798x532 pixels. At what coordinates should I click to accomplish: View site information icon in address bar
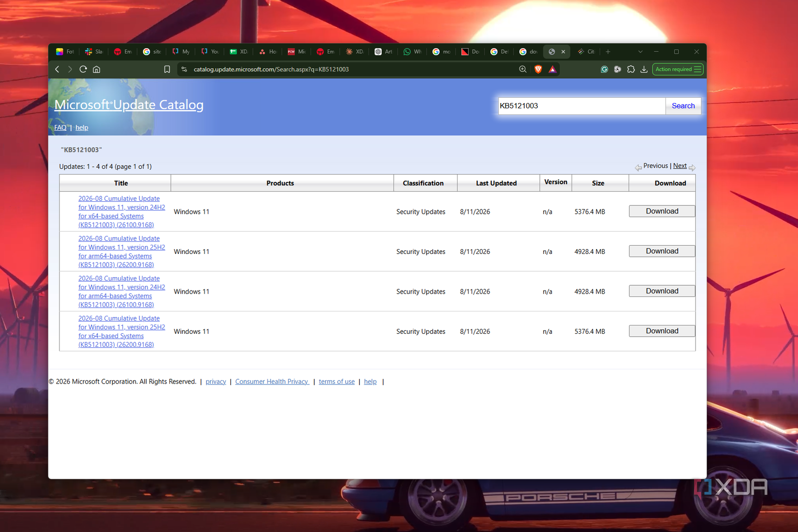point(184,69)
